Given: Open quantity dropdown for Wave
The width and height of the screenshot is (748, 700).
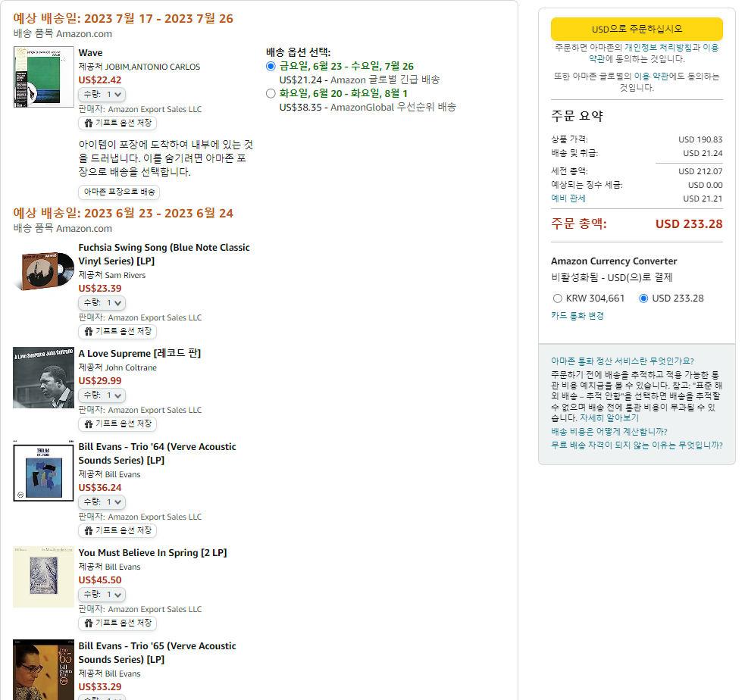Looking at the screenshot, I should (x=102, y=95).
